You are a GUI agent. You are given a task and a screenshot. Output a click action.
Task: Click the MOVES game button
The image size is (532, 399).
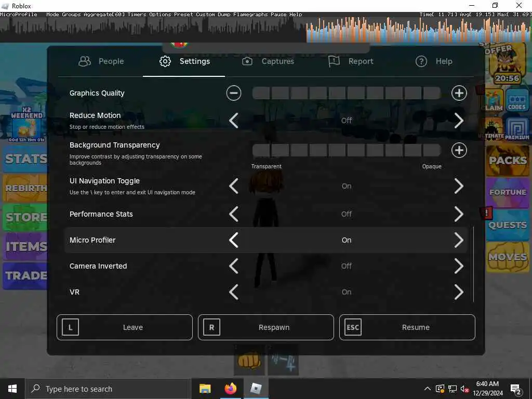[508, 257]
